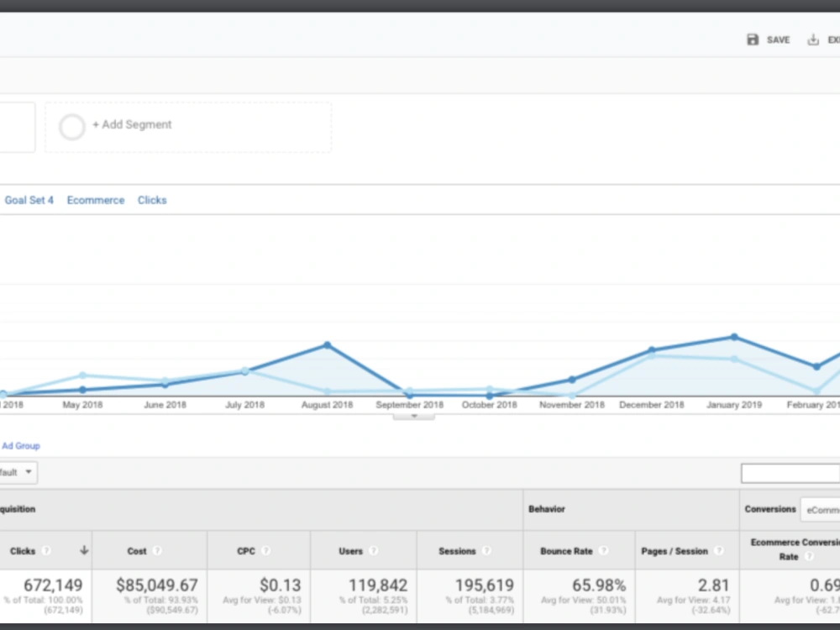Click the 672,149 total clicks value
The width and height of the screenshot is (840, 630).
[x=53, y=585]
